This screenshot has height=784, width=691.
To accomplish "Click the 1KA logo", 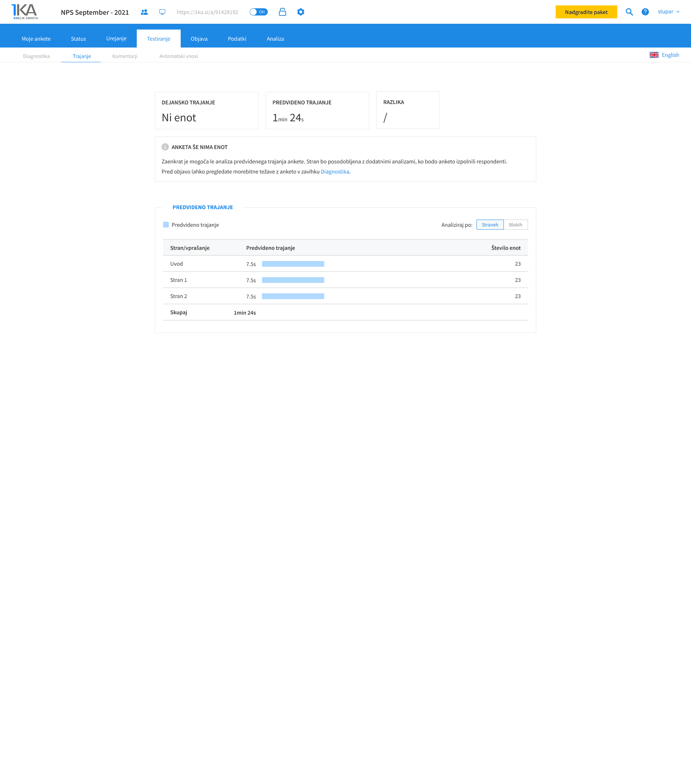I will click(24, 11).
